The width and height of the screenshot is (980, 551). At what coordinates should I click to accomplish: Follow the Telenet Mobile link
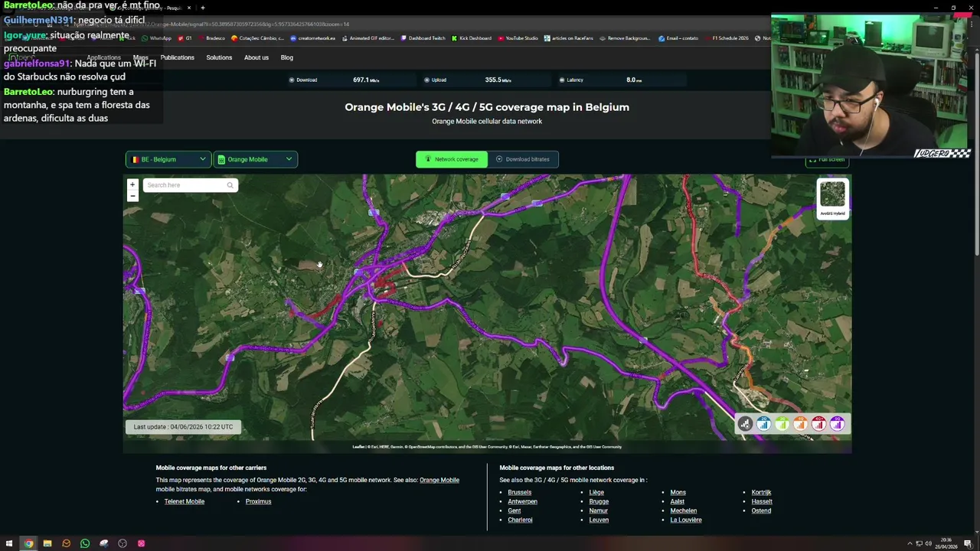[x=184, y=501]
